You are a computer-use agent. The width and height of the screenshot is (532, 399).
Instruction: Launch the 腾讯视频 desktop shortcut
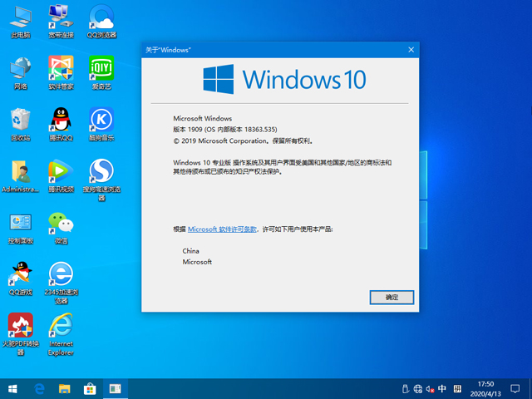click(x=61, y=176)
